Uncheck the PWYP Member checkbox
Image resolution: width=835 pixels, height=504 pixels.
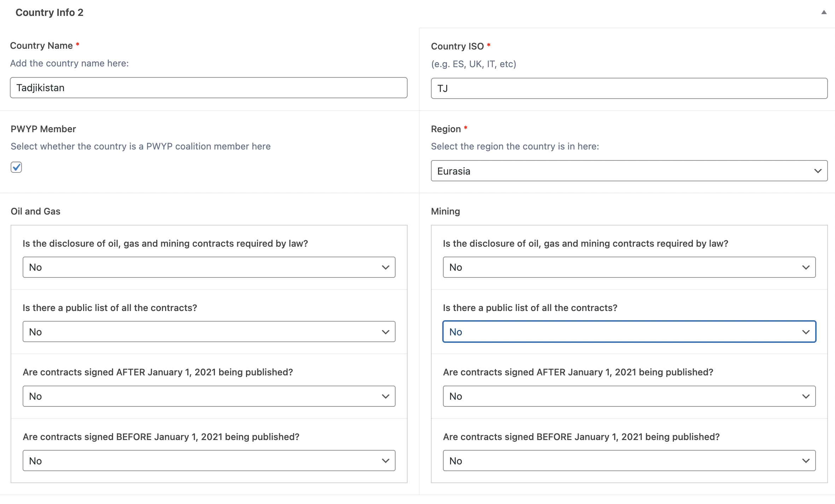click(16, 167)
